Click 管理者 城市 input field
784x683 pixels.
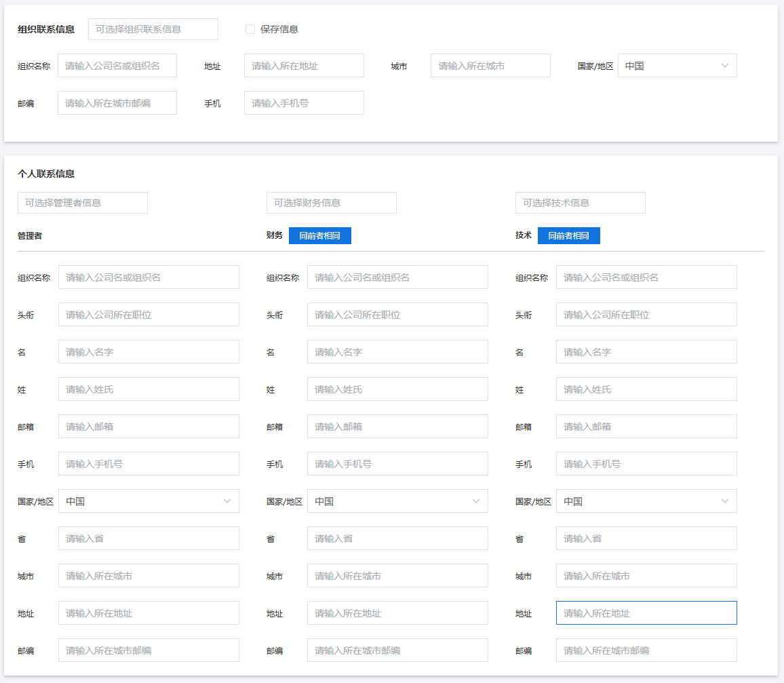[x=149, y=576]
